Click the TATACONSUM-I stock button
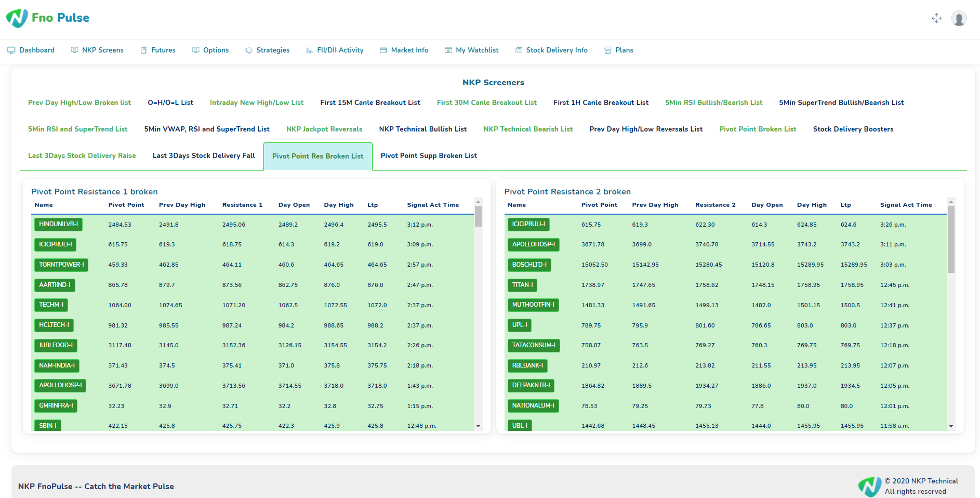 (534, 346)
